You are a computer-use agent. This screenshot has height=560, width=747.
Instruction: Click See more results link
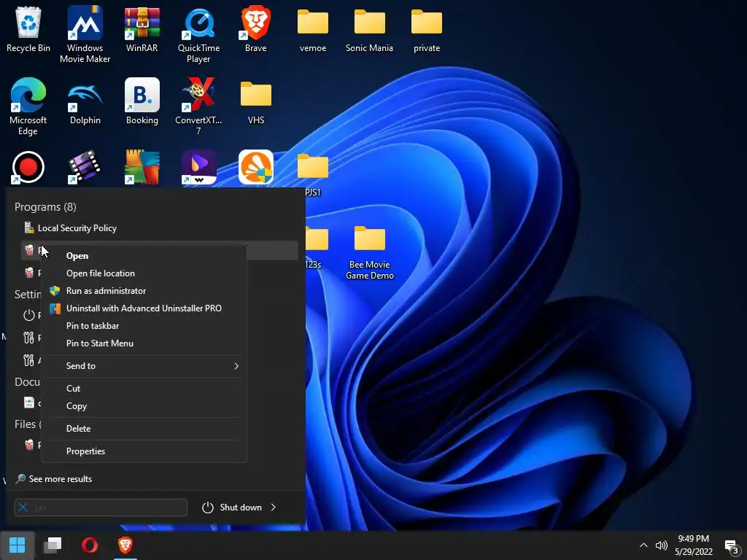tap(54, 479)
